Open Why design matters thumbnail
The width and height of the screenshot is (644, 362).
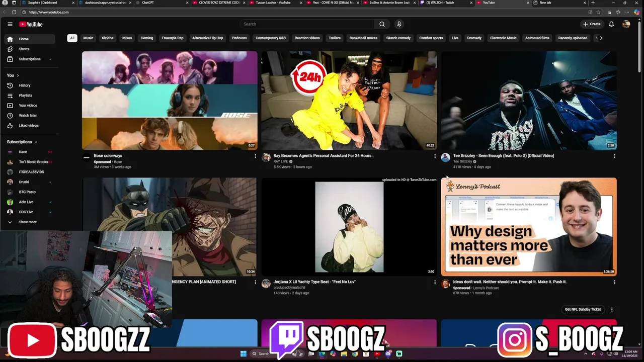point(529,227)
